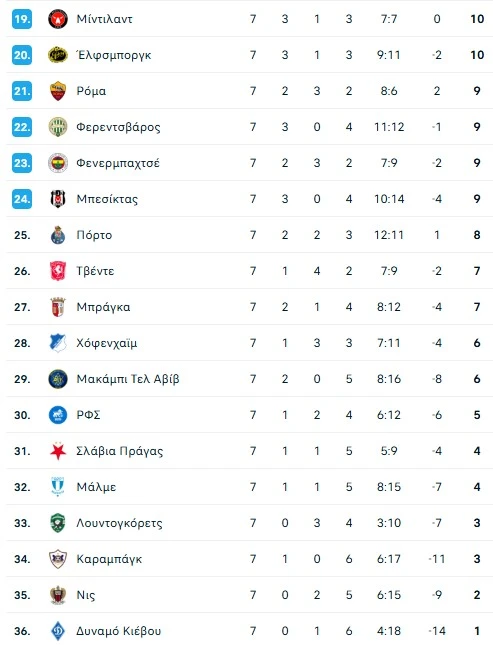The image size is (493, 645).
Task: Click the Slavia Prague red star logo
Action: coord(58,451)
